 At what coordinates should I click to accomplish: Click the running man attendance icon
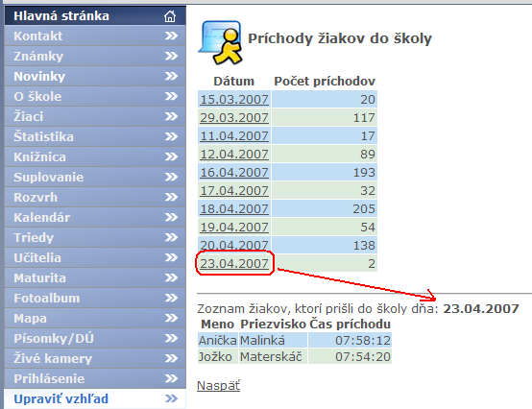point(220,43)
